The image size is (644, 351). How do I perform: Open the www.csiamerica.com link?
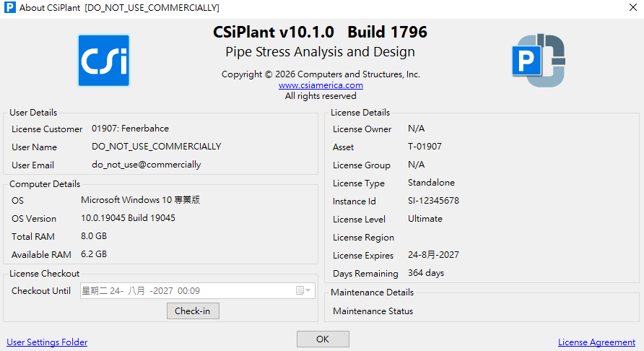pyautogui.click(x=321, y=85)
